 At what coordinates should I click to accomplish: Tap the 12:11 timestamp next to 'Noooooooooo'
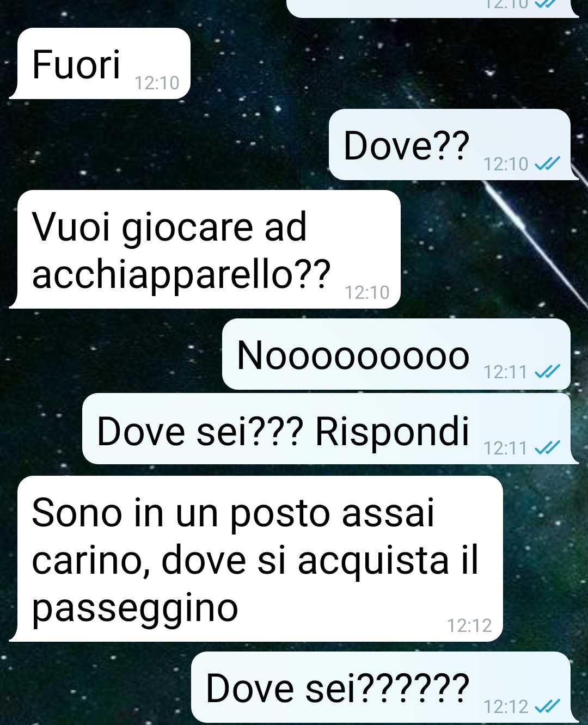click(x=506, y=372)
